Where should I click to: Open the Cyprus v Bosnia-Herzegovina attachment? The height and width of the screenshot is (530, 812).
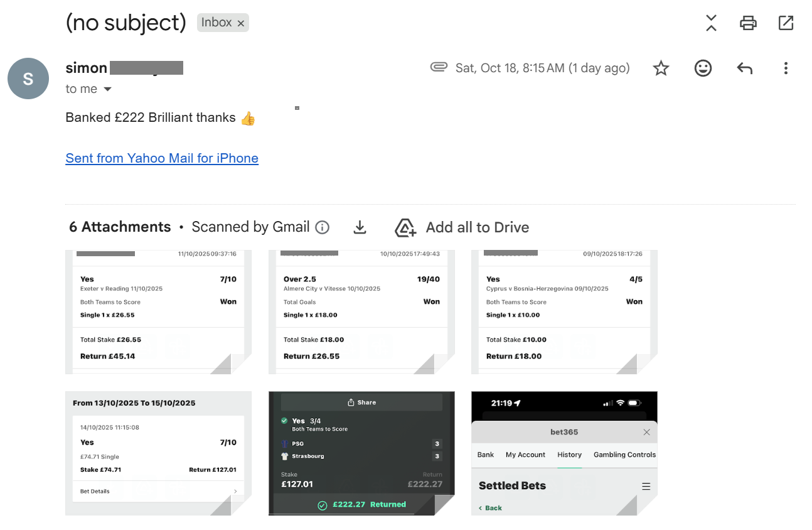(564, 312)
